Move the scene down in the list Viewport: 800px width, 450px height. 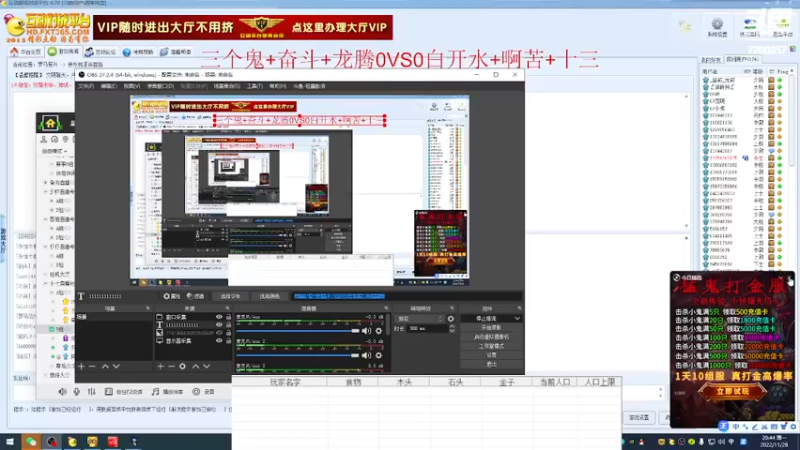click(x=116, y=366)
